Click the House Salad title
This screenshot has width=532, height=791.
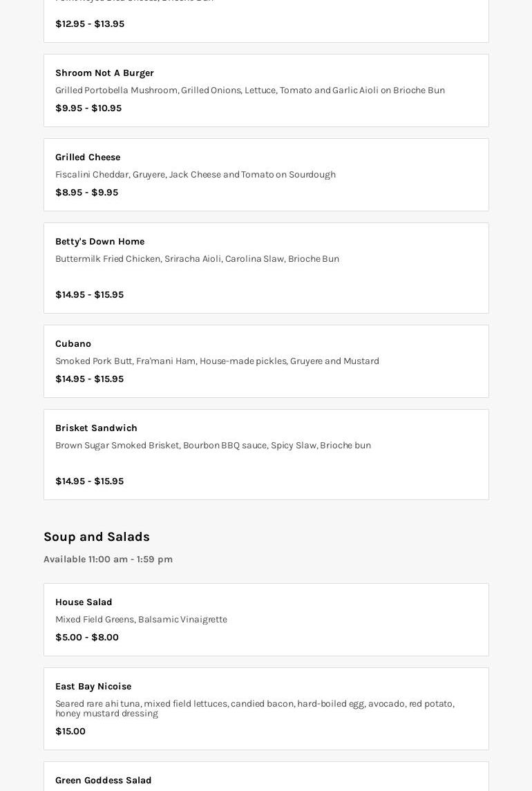point(84,602)
